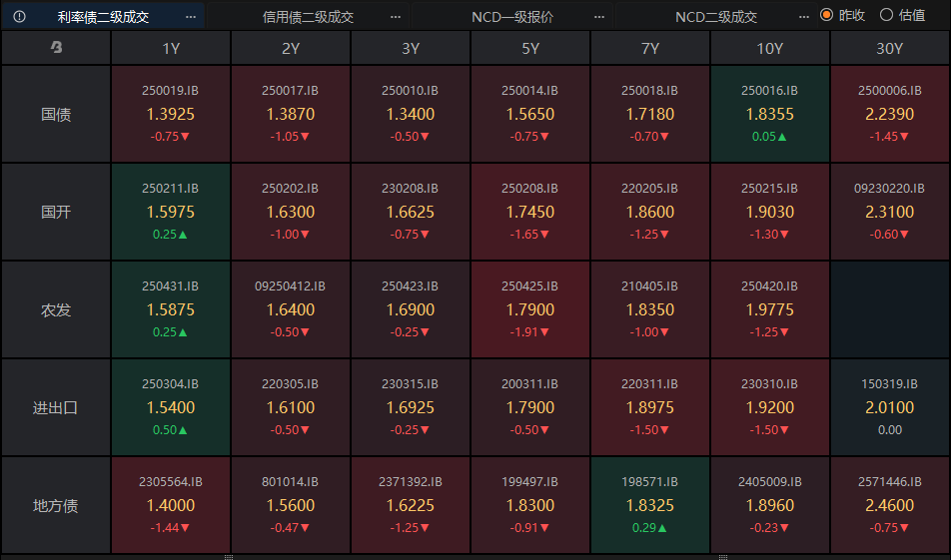Select the 昨收 radio button
The height and width of the screenshot is (560, 951).
826,15
